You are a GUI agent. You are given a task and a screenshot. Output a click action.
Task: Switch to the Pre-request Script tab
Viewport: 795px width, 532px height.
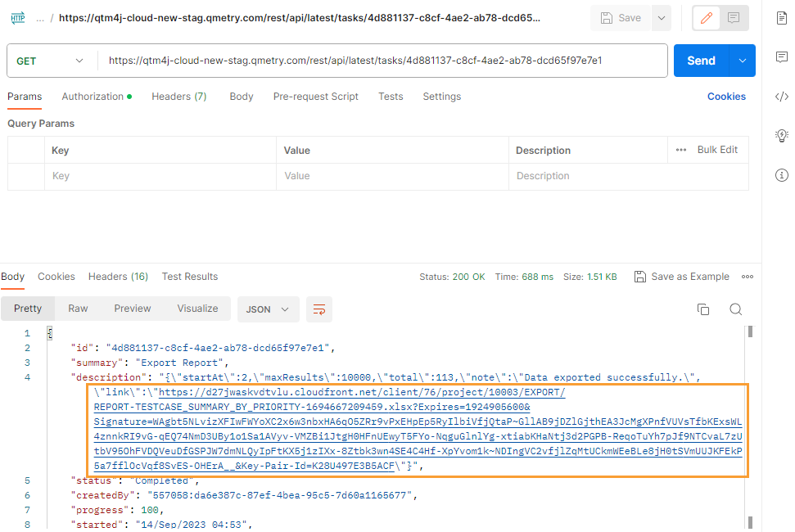[315, 96]
